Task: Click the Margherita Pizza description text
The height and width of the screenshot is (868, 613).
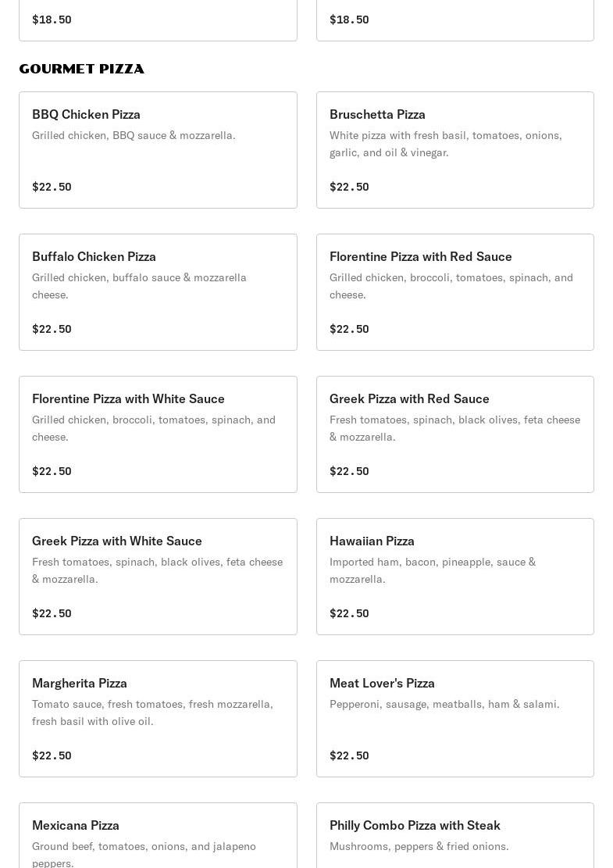Action: pos(153,713)
